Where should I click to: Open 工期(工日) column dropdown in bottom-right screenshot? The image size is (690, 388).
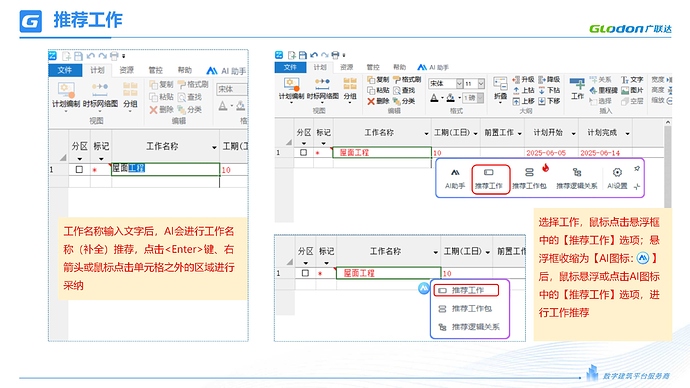488,252
